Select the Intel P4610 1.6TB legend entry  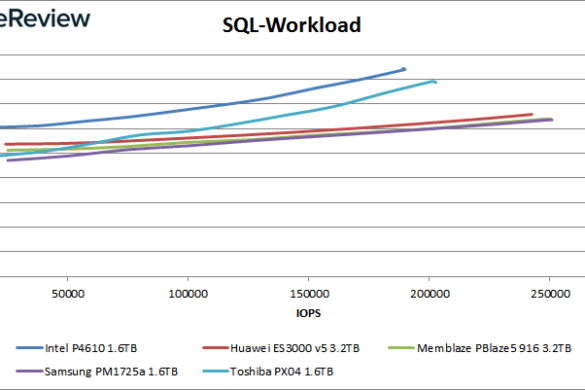pos(76,348)
